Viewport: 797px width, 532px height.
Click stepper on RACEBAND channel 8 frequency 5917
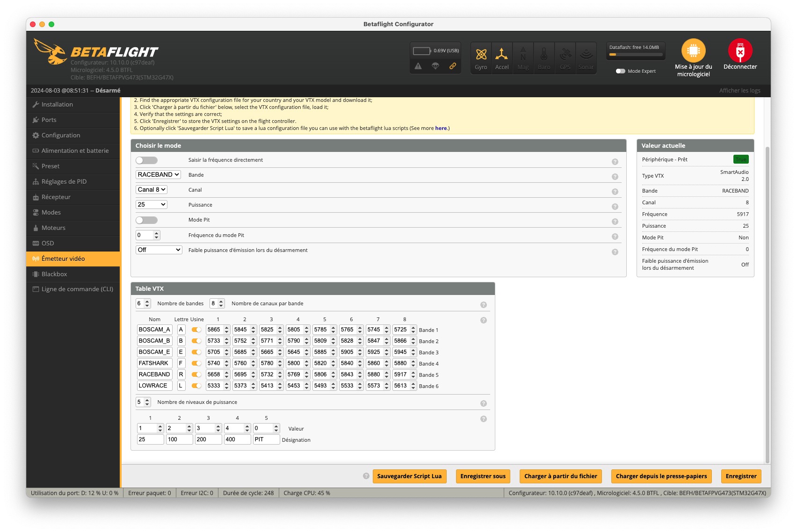click(413, 374)
